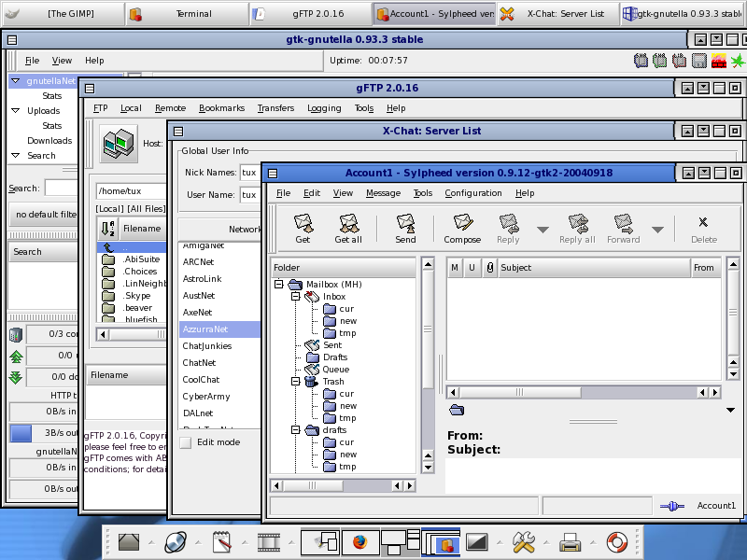Enable the Edit mode checkbox

(x=185, y=442)
